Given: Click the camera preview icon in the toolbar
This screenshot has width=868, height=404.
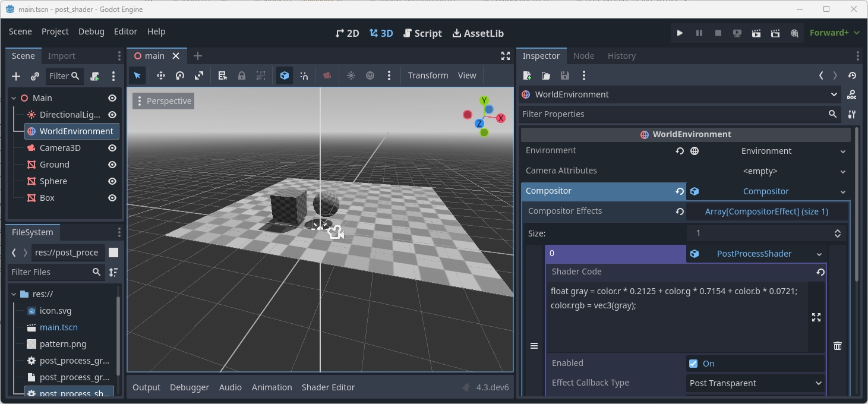Looking at the screenshot, I should (326, 75).
